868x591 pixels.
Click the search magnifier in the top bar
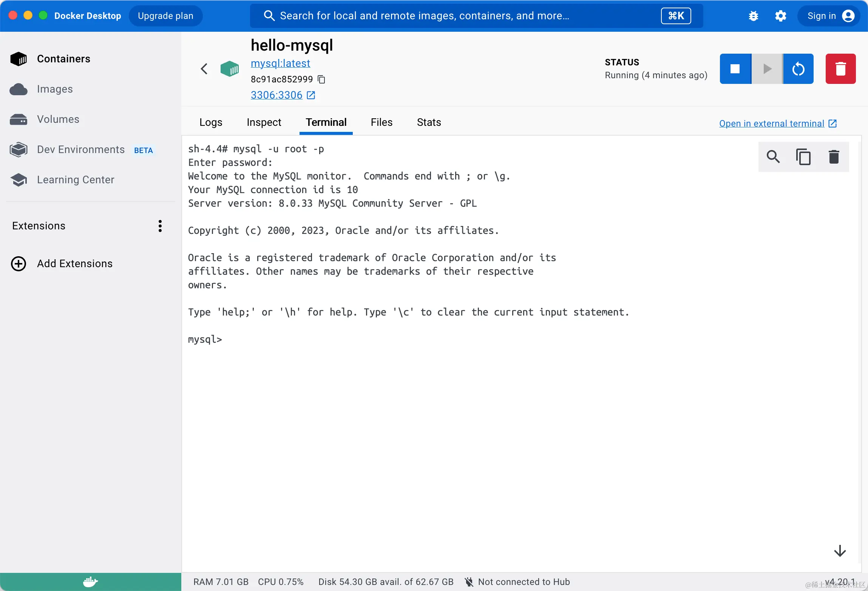269,16
